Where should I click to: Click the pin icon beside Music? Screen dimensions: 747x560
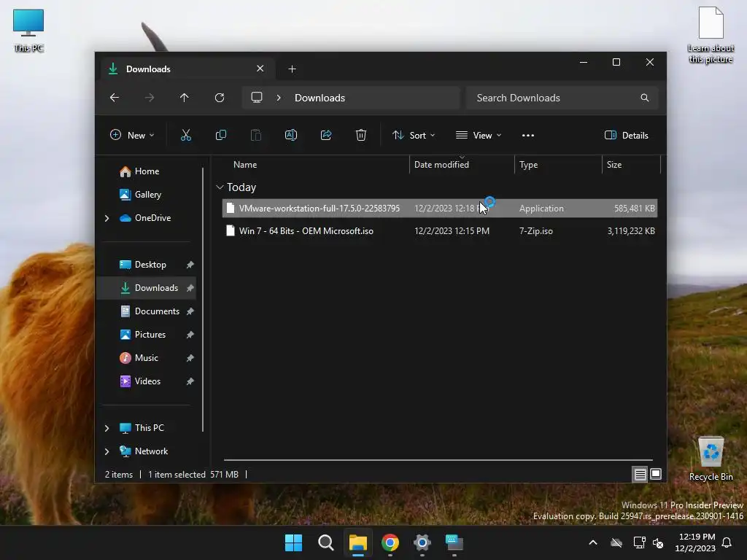(x=190, y=358)
